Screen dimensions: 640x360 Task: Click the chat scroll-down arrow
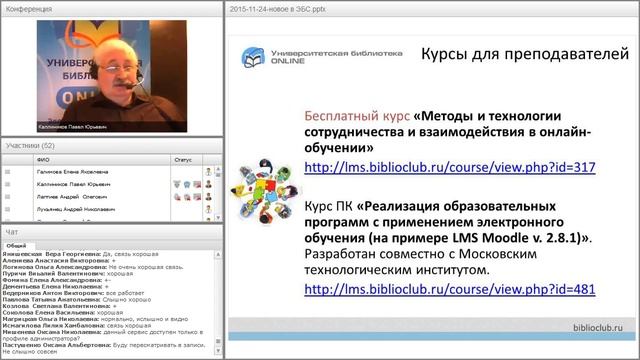tap(218, 351)
